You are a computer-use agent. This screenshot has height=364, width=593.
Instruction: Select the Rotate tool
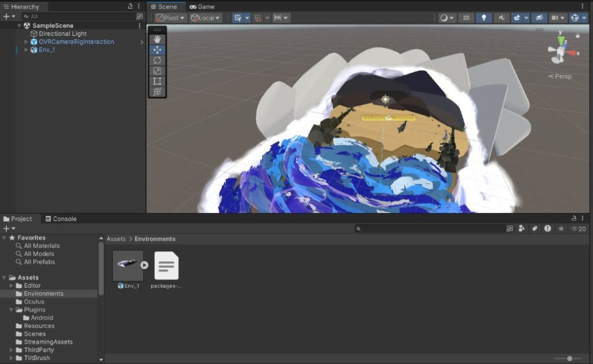[157, 60]
